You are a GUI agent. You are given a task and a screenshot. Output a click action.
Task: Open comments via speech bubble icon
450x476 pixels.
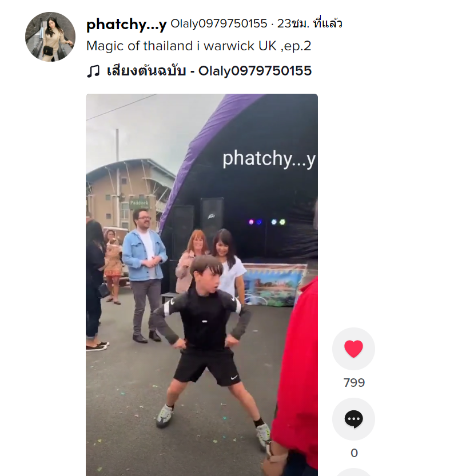(x=353, y=419)
